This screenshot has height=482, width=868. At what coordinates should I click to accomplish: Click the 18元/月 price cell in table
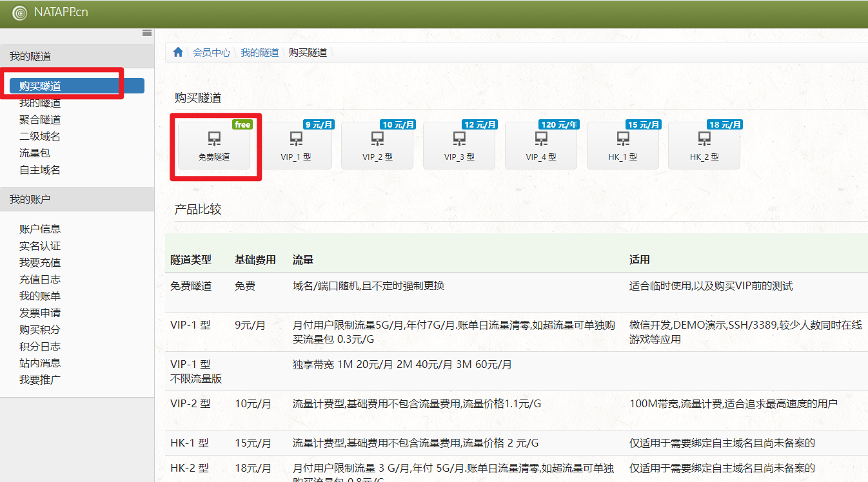pos(253,468)
